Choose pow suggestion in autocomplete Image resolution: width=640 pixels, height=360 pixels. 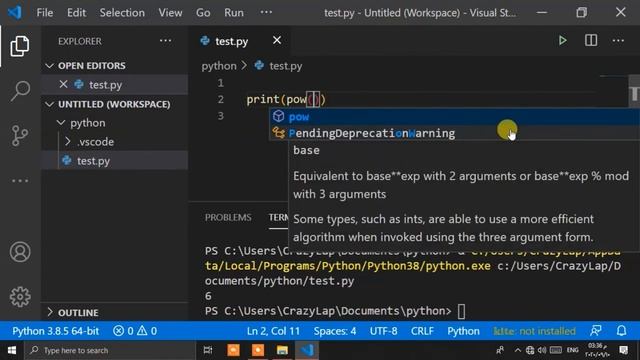click(x=454, y=117)
